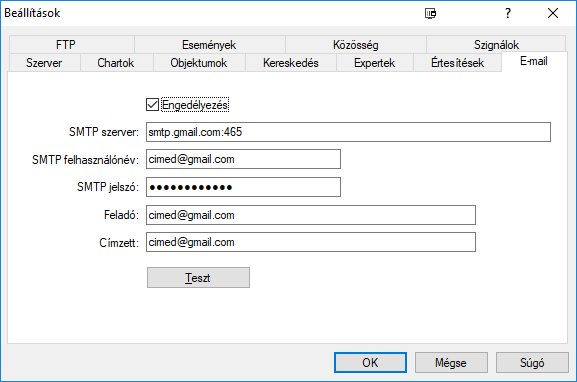Screen dimensions: 577x382
Task: Click the Címzett email field
Action: (x=311, y=242)
